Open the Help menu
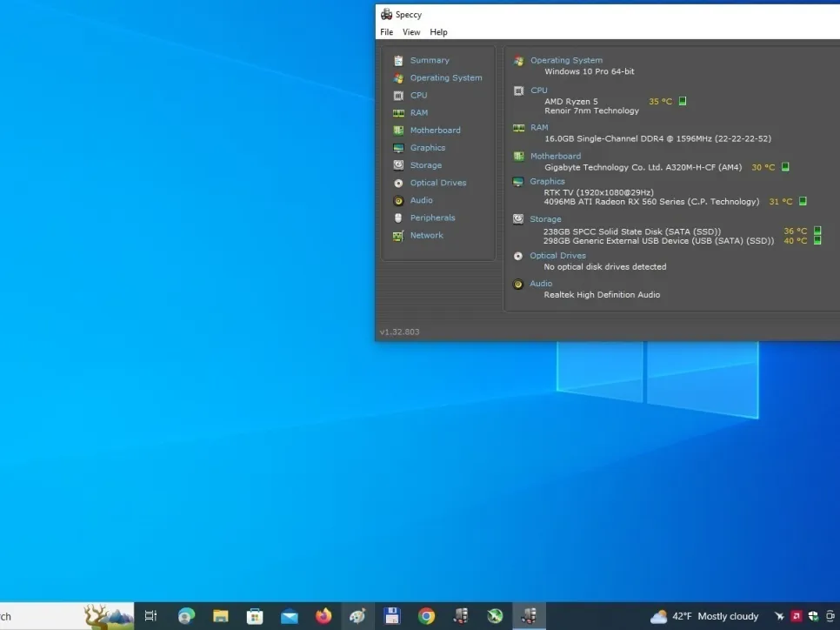 (438, 32)
